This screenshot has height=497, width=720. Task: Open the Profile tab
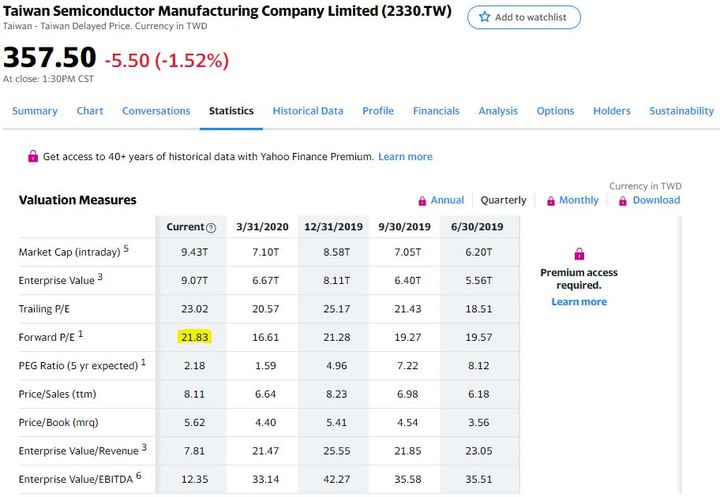click(378, 111)
